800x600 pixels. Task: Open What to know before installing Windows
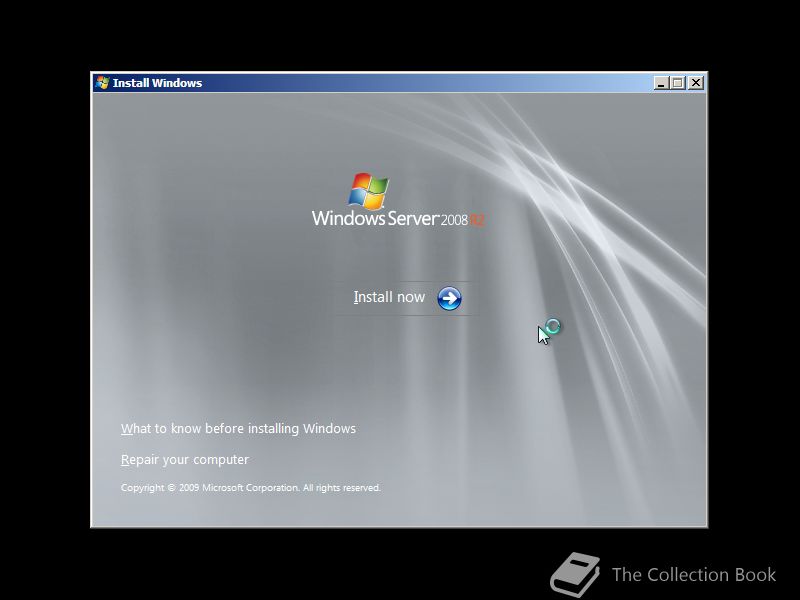pos(238,429)
